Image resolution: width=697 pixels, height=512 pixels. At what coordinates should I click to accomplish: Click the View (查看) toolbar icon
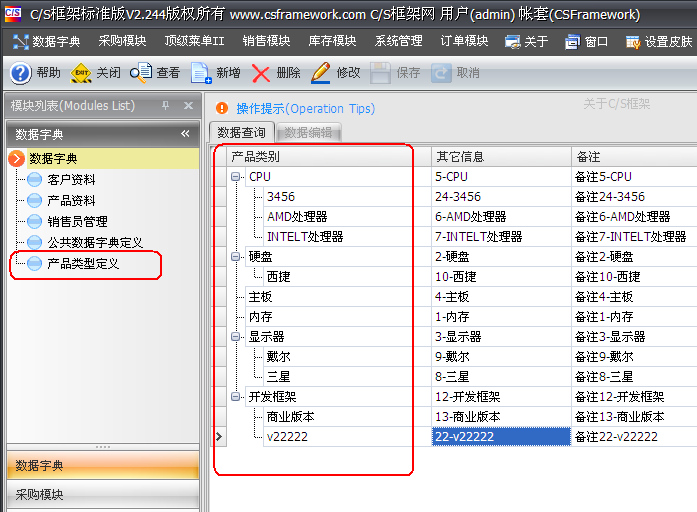142,73
